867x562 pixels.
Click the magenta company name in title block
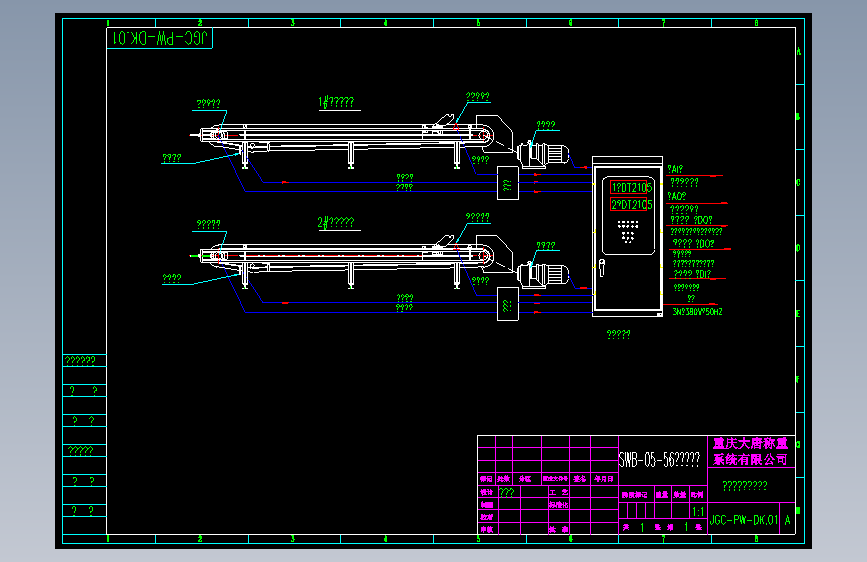[750, 451]
